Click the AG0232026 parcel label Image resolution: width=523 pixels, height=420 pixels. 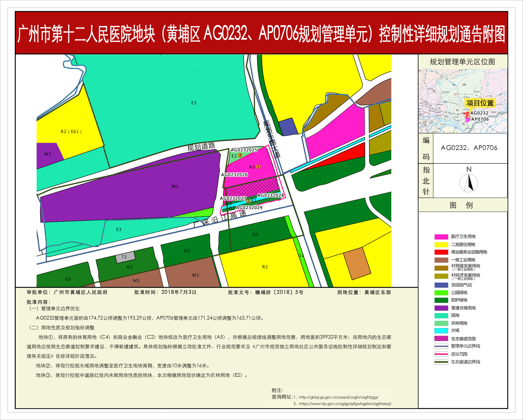234,175
